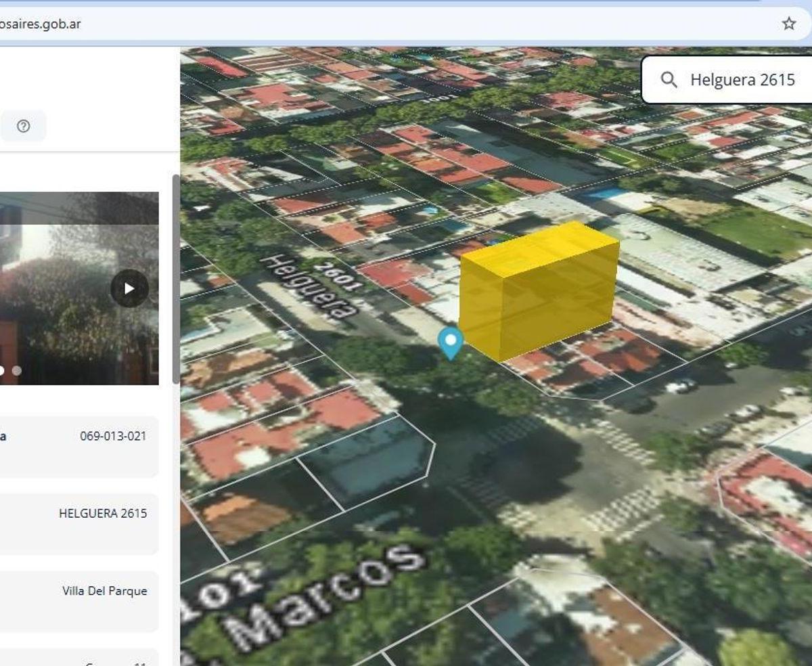Click the blue location pin on the map
Viewport: 812px width, 666px height.
(x=451, y=342)
